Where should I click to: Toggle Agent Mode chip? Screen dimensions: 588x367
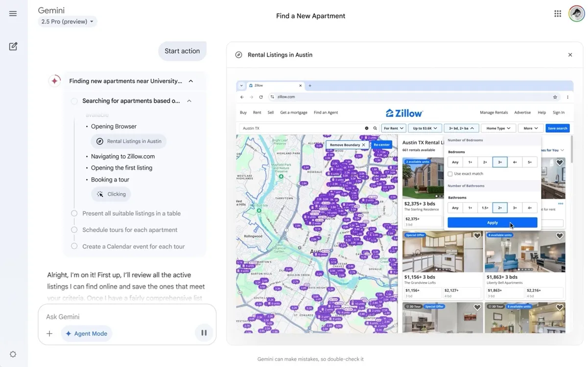pyautogui.click(x=87, y=334)
